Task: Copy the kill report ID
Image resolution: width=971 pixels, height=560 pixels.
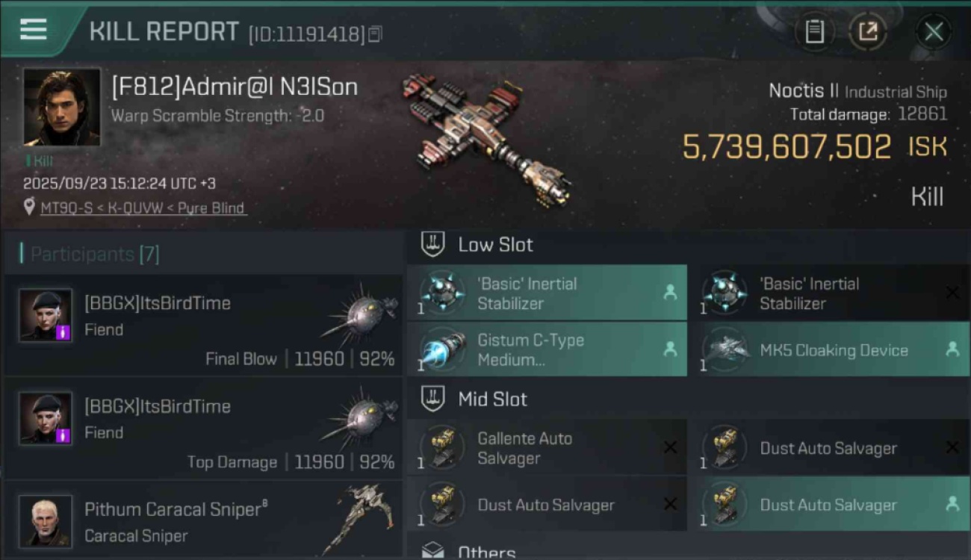Action: (375, 34)
